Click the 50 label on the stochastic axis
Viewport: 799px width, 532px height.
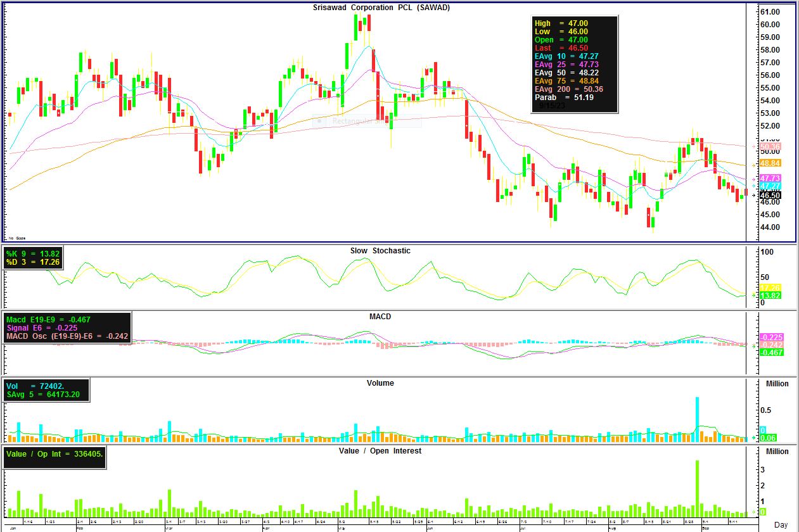(765, 277)
